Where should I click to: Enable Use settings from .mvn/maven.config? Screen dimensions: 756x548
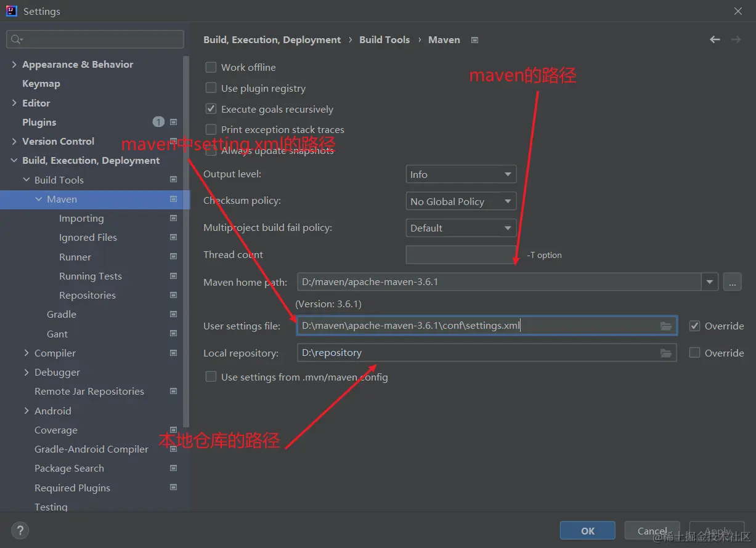click(x=211, y=377)
